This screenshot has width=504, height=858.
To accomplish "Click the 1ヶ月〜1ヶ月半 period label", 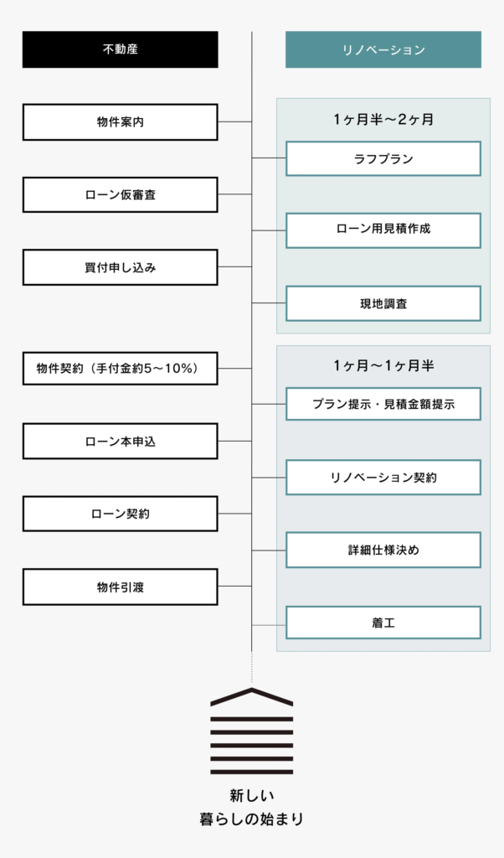I will coord(383,365).
